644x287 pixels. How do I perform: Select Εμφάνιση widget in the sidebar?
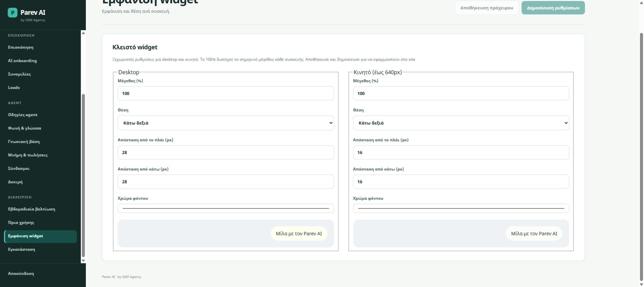(41, 236)
